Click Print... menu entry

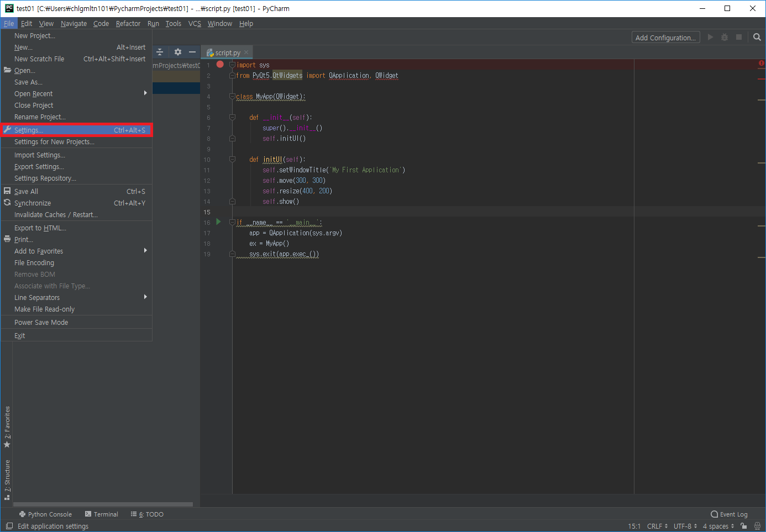pyautogui.click(x=76, y=239)
